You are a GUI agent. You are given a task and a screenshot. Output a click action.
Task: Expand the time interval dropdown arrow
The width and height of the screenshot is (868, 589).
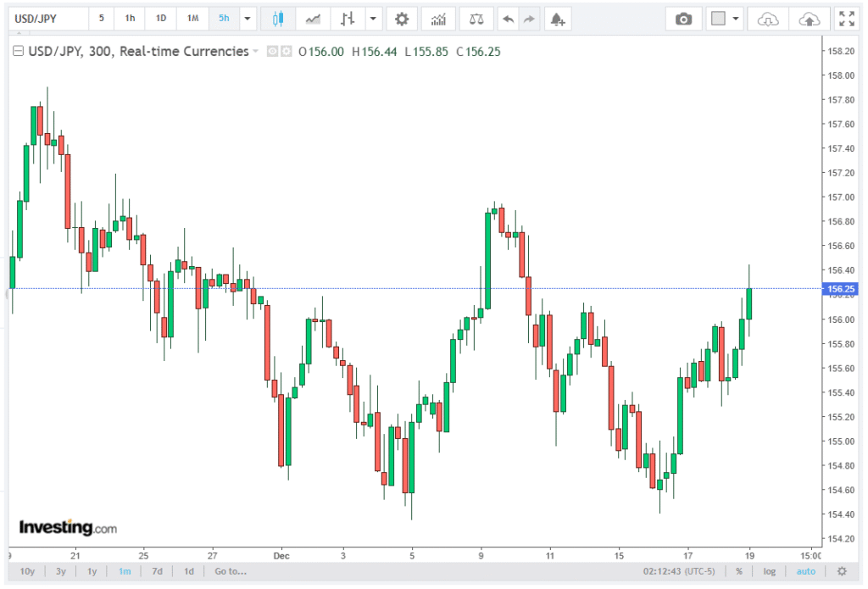[248, 18]
